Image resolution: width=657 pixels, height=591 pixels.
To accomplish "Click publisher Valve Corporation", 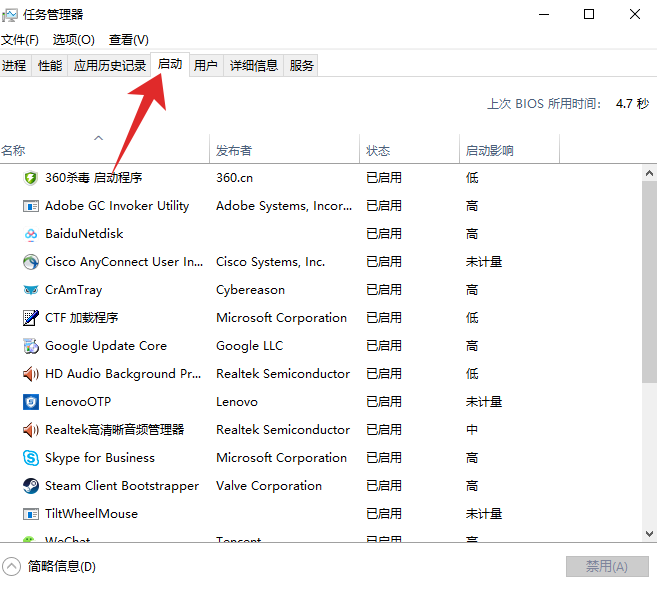I will pyautogui.click(x=269, y=486).
